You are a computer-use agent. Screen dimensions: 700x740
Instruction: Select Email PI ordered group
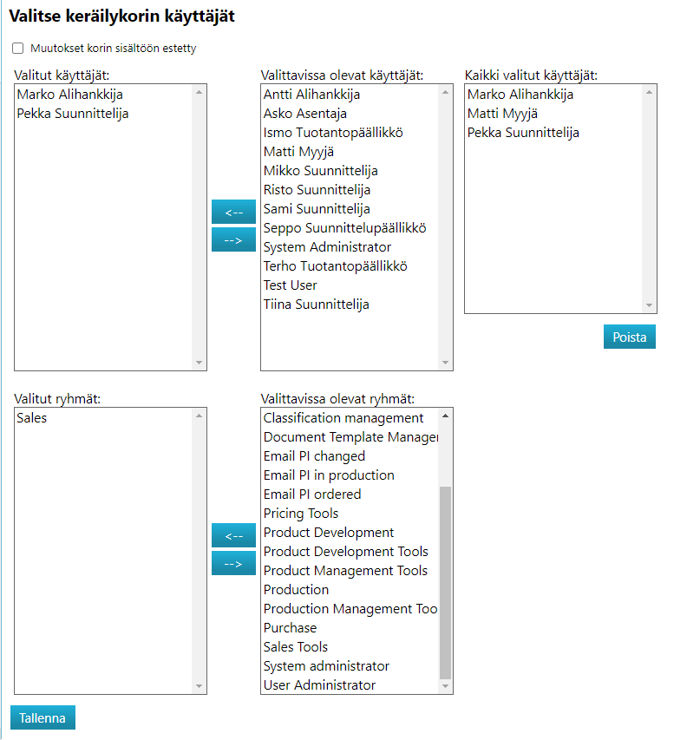click(312, 494)
